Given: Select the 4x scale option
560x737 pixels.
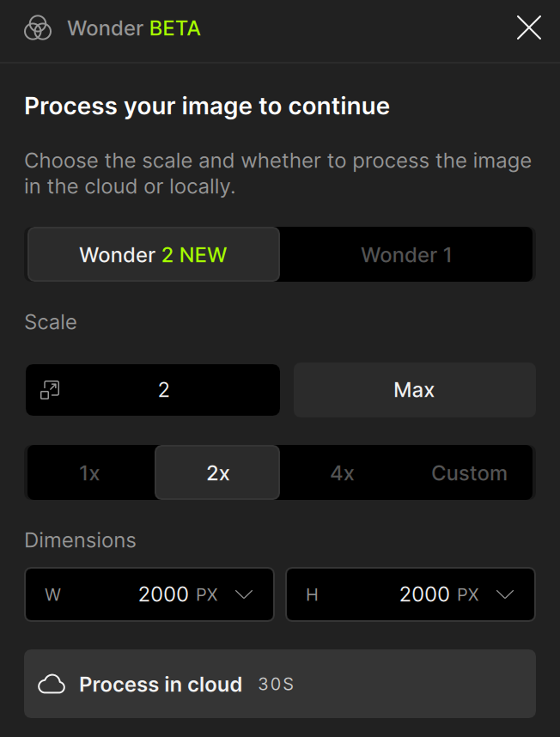Looking at the screenshot, I should click(343, 472).
